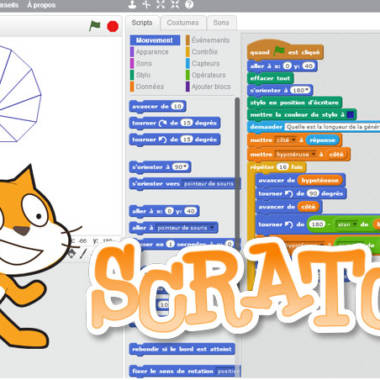This screenshot has width=380, height=380.
Task: Open block help question mark tool
Action: click(189, 4)
